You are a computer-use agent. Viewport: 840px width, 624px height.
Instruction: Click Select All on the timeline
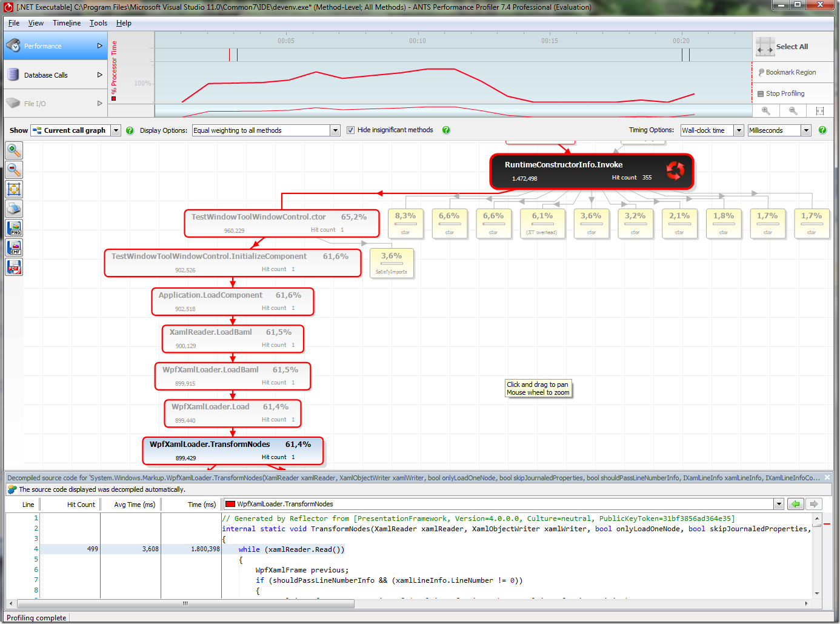(x=793, y=47)
